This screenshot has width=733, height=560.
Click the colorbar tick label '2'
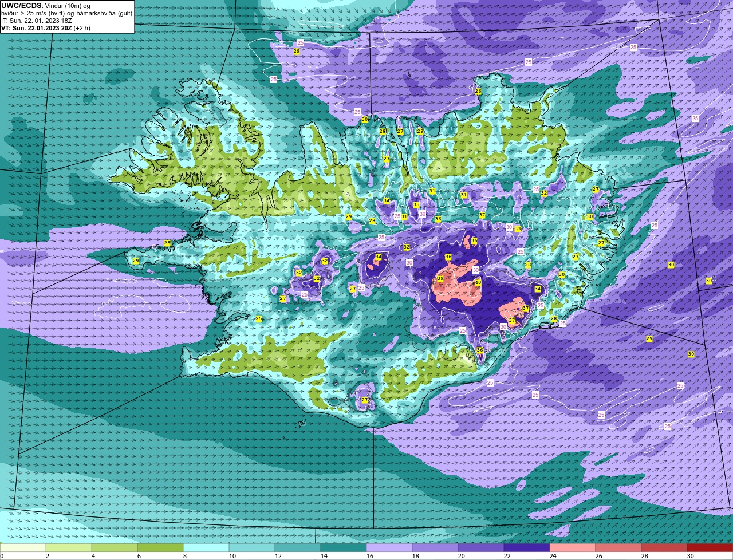pos(48,556)
